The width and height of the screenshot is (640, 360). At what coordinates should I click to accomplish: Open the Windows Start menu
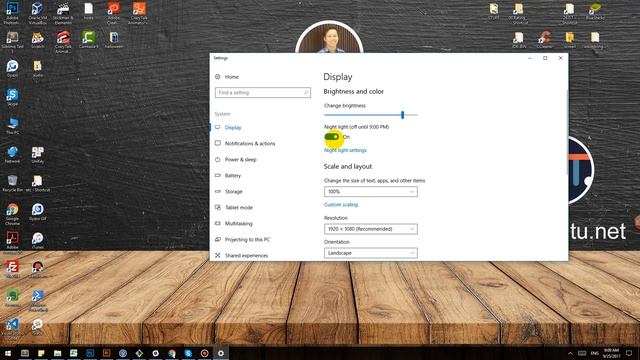(x=8, y=353)
